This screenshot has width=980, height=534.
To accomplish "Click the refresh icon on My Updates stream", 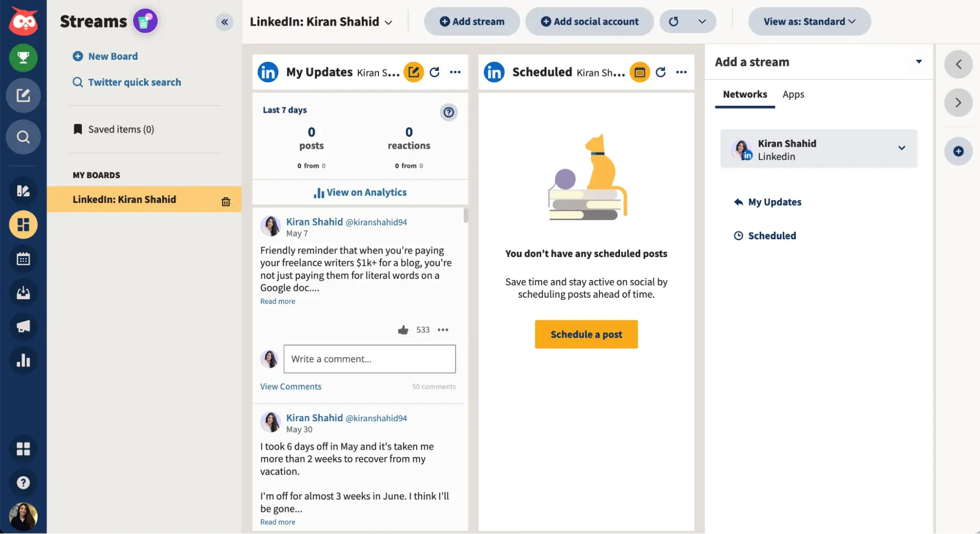I will pyautogui.click(x=434, y=72).
